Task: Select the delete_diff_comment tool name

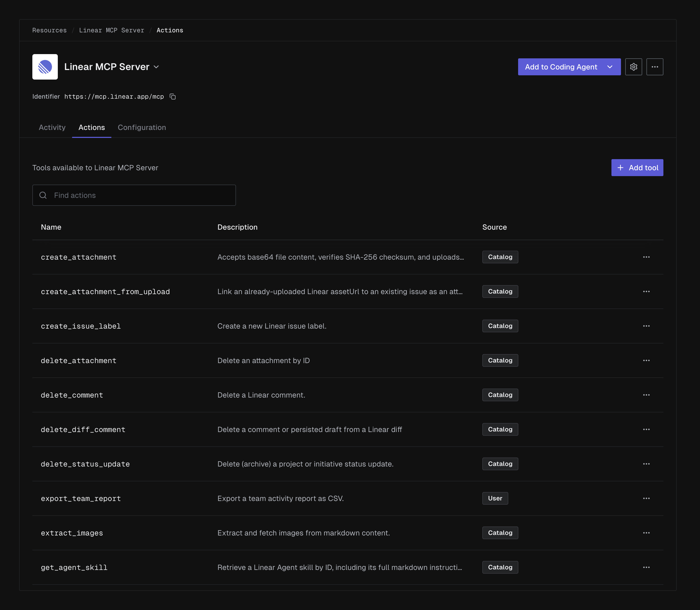Action: tap(83, 430)
